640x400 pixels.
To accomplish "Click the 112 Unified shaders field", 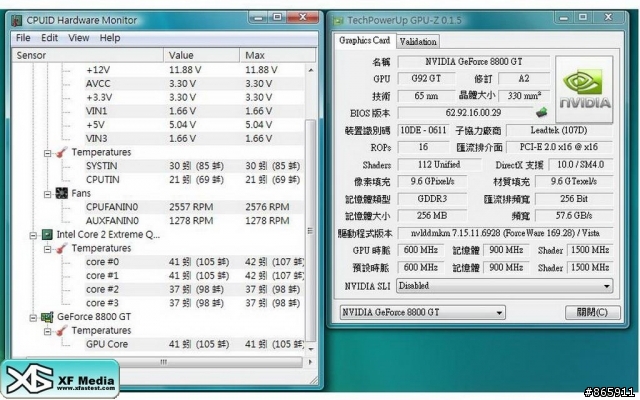I will point(439,164).
